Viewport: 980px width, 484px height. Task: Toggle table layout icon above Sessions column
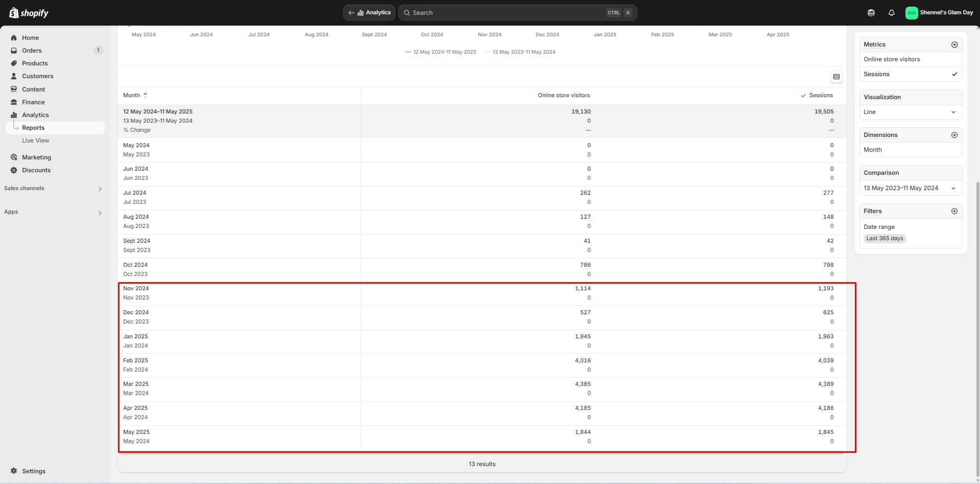coord(836,77)
